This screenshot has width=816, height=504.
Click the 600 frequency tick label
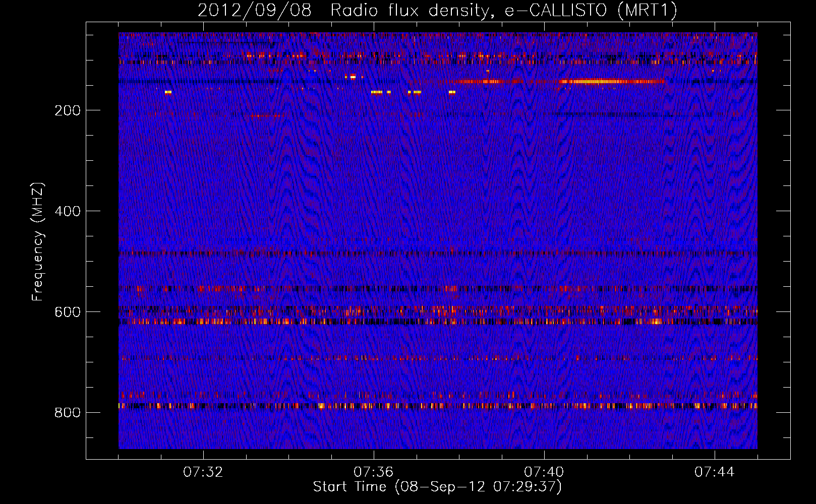tap(68, 312)
